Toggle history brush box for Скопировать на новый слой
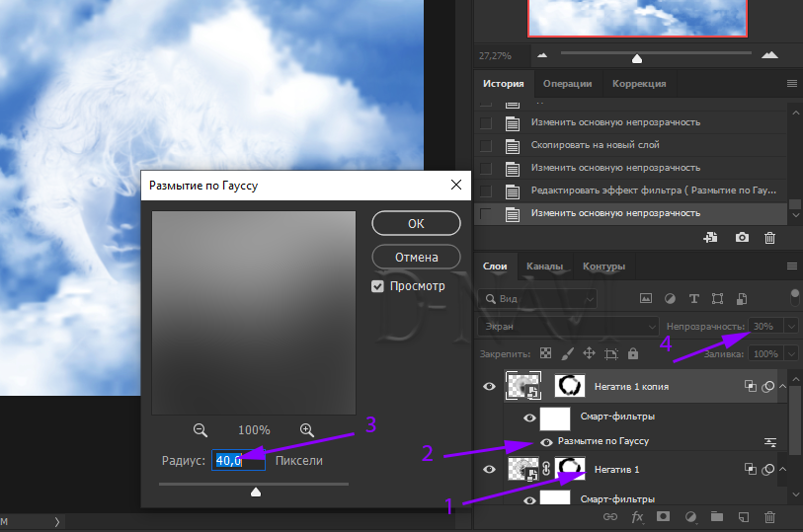 click(486, 146)
